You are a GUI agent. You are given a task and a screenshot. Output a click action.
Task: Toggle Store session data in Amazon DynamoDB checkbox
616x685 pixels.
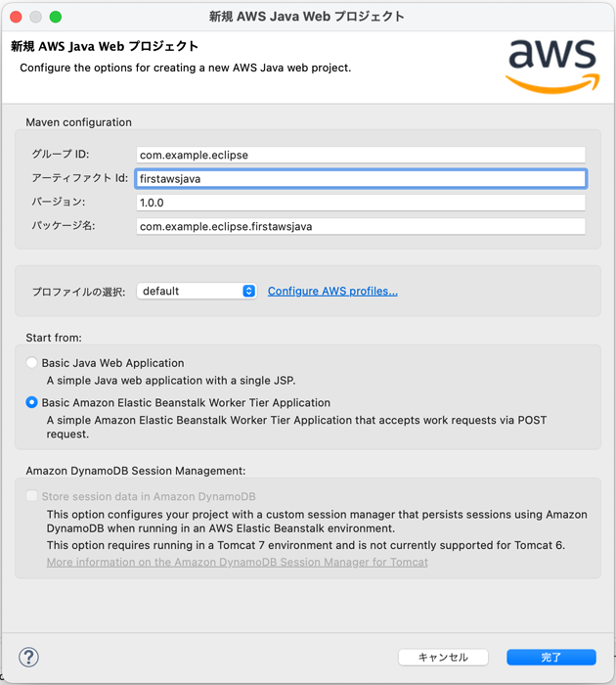tap(31, 496)
